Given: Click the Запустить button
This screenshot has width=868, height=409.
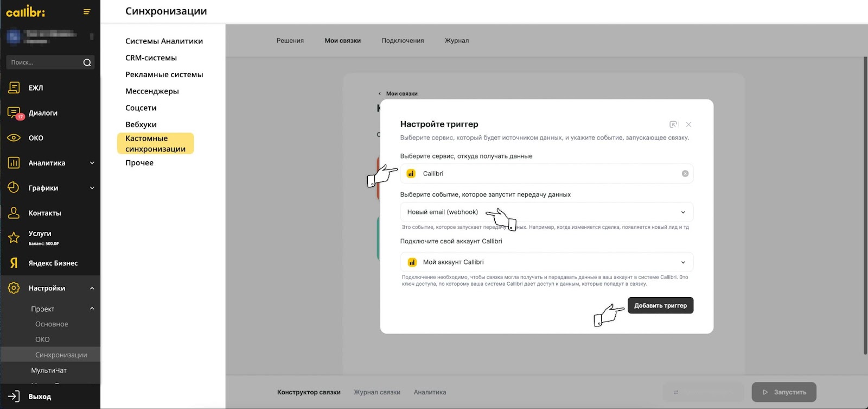Looking at the screenshot, I should [x=784, y=392].
